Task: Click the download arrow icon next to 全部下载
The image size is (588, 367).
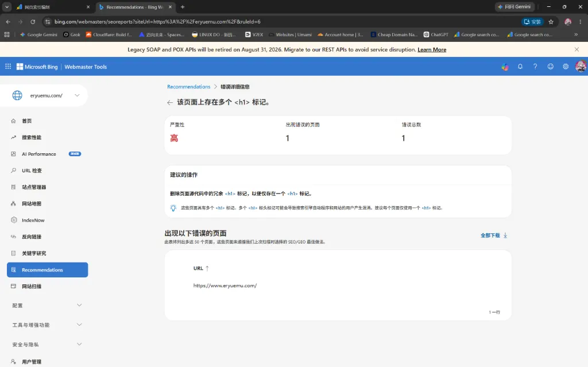Action: tap(505, 235)
